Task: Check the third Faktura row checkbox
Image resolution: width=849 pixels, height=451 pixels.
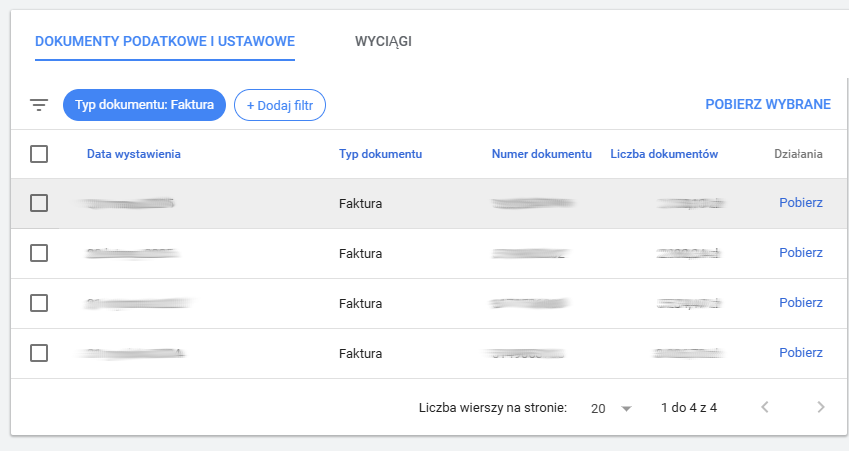Action: [39, 303]
